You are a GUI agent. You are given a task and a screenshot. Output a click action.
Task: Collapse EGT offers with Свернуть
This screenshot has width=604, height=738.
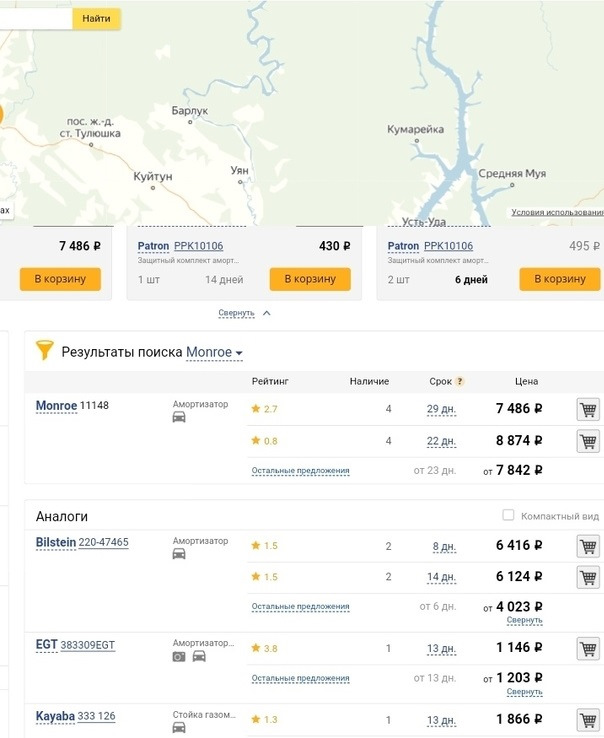(x=524, y=692)
